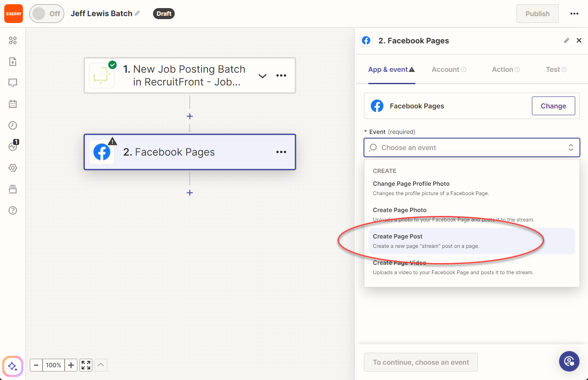Image resolution: width=588 pixels, height=380 pixels.
Task: Add a step between steps 1 and 2
Action: [190, 116]
